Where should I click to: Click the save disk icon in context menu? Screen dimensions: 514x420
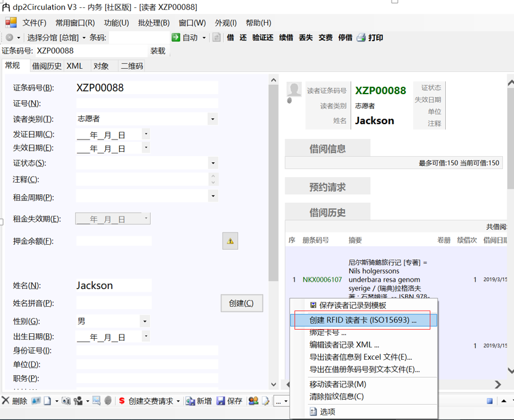(x=313, y=305)
